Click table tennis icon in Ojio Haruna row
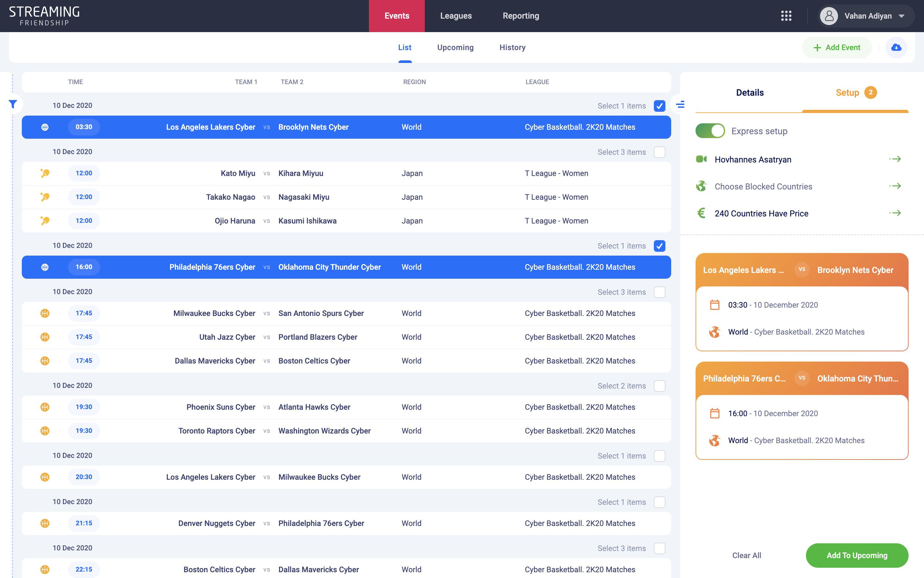Viewport: 924px width, 578px height. pyautogui.click(x=45, y=221)
